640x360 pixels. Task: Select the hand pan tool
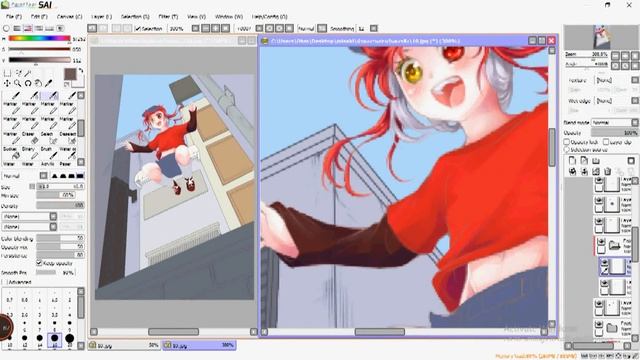point(38,83)
